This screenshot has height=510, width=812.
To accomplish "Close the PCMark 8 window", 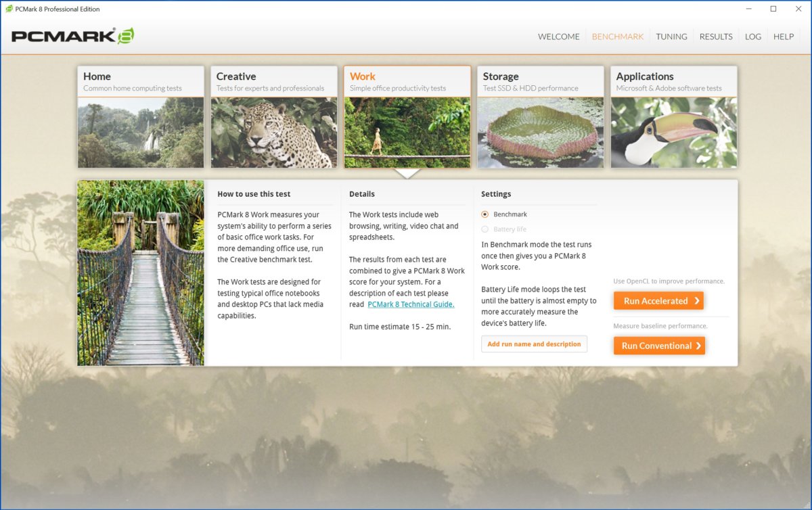I will click(797, 9).
